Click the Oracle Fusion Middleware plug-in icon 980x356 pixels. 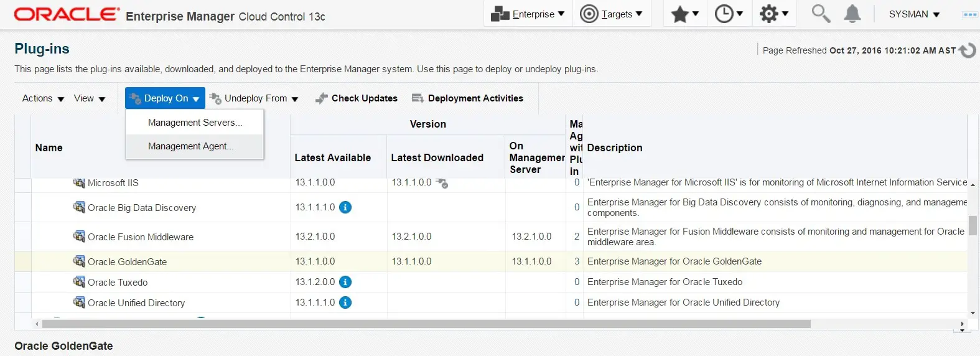[x=79, y=237]
